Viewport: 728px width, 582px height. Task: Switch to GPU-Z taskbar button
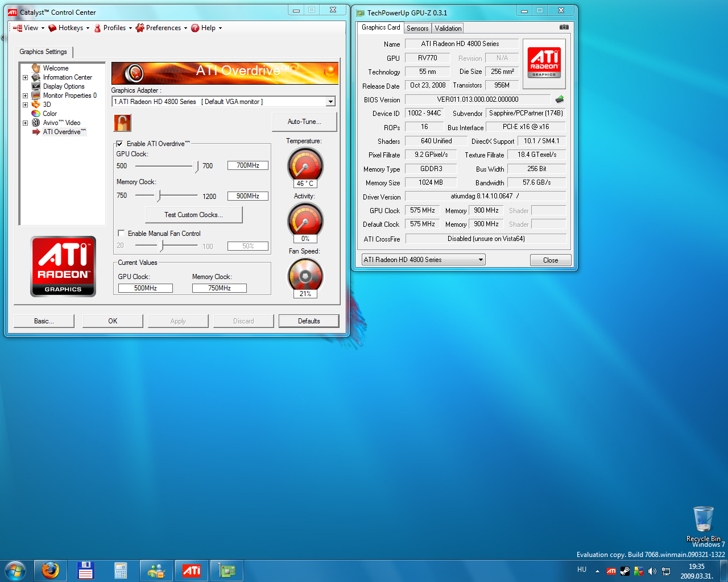[x=227, y=571]
